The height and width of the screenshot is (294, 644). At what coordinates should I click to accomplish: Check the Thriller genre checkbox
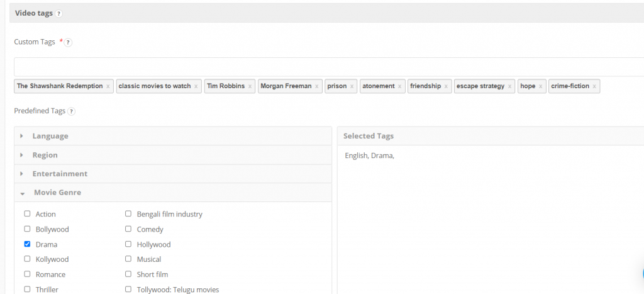(x=27, y=290)
